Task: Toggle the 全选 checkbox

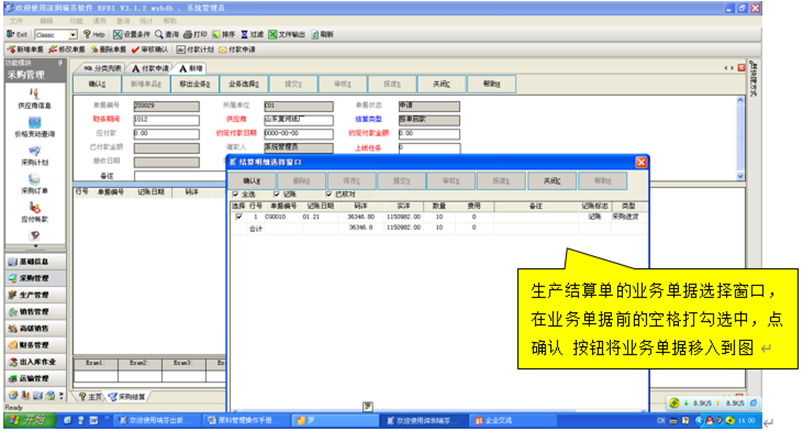Action: (235, 194)
